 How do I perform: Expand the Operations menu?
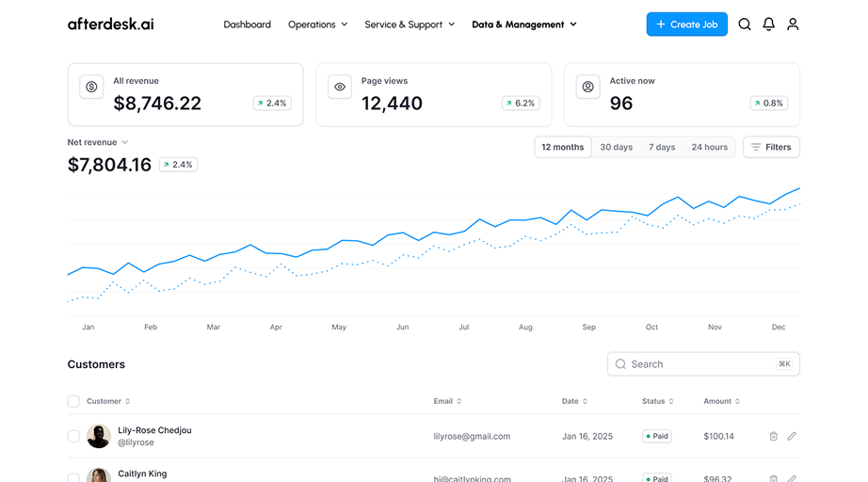[x=318, y=24]
